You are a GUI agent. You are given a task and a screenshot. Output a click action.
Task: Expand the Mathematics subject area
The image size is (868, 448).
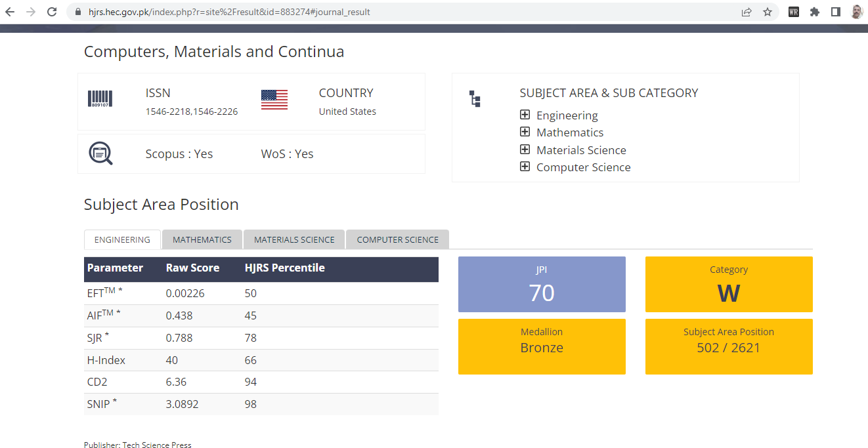(525, 132)
